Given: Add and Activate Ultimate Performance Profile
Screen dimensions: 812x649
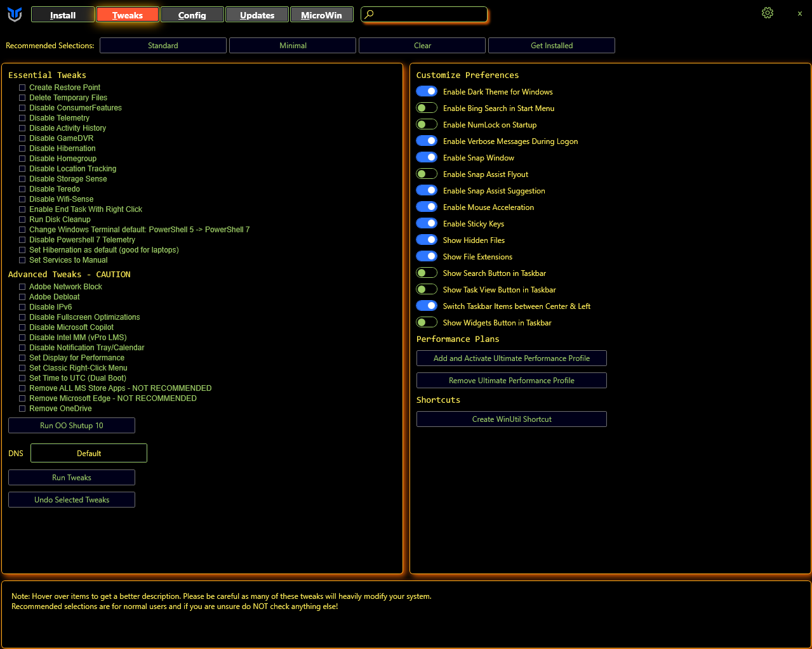Looking at the screenshot, I should (x=511, y=358).
